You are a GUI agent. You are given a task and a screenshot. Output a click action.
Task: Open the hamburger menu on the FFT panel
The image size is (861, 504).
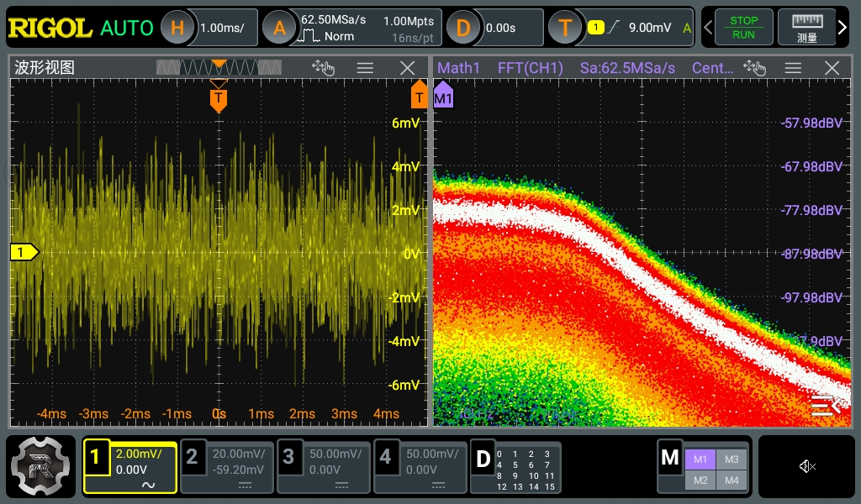click(x=791, y=67)
